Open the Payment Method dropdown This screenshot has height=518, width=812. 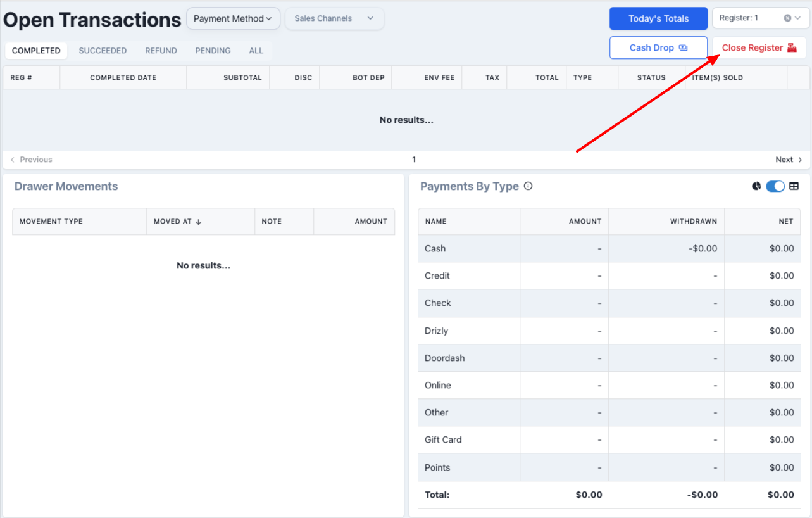pyautogui.click(x=233, y=19)
